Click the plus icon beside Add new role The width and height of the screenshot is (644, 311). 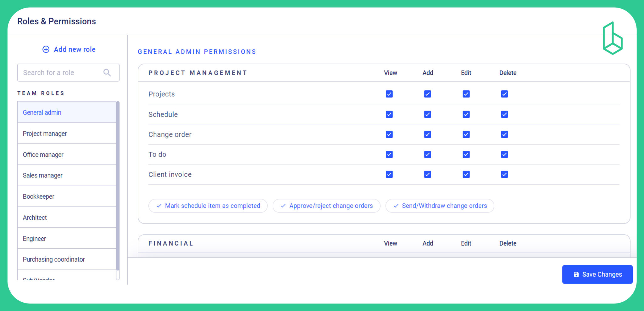point(46,49)
